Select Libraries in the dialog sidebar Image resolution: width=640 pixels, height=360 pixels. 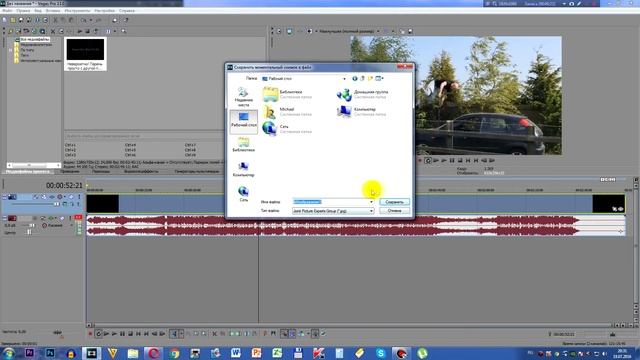pos(243,145)
